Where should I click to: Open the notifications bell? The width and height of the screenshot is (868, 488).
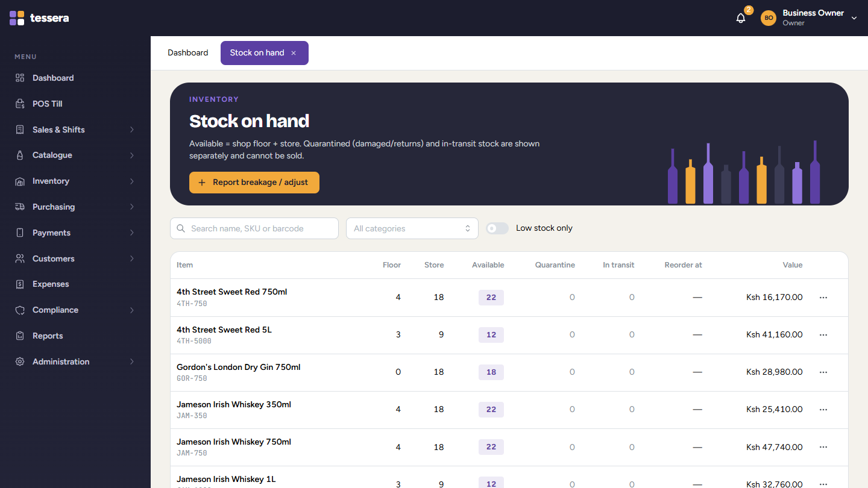click(741, 18)
